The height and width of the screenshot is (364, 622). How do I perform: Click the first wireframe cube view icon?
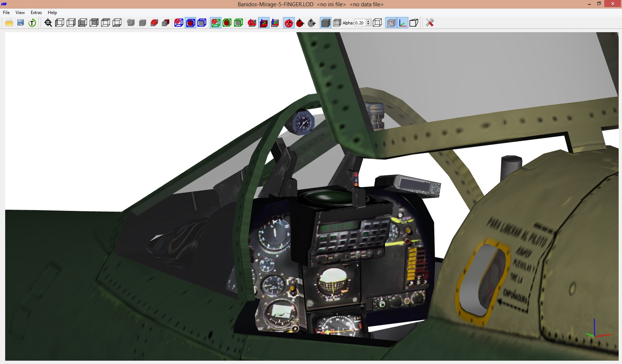(60, 23)
